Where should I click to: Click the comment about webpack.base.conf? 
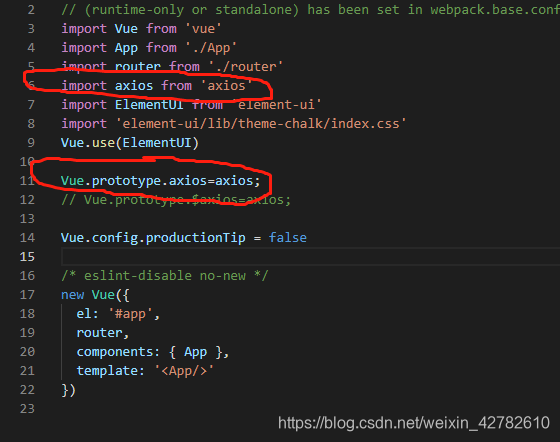pyautogui.click(x=310, y=10)
